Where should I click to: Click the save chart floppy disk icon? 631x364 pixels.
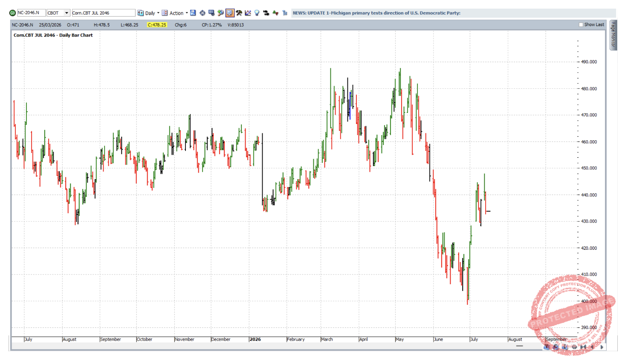(193, 13)
